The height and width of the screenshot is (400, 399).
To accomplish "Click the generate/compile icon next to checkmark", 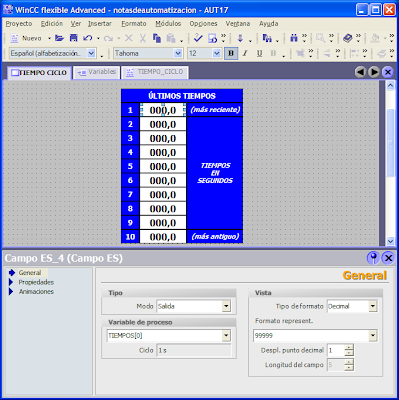I will point(212,38).
